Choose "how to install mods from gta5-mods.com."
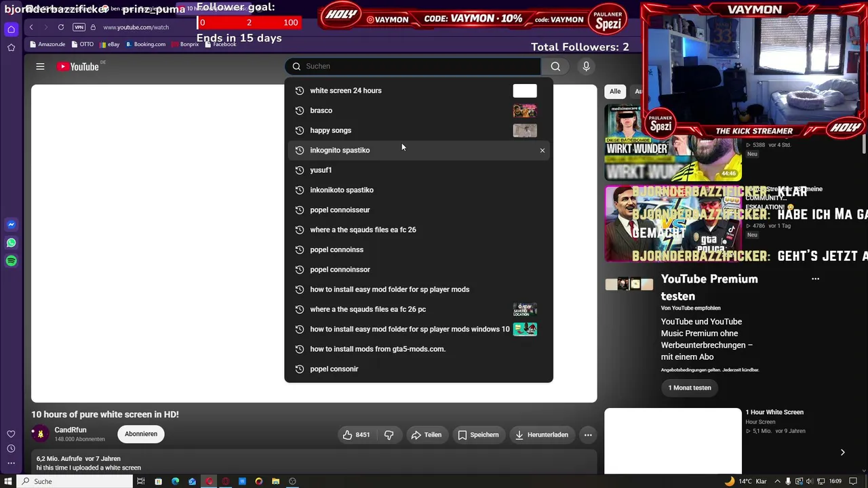 (418, 349)
